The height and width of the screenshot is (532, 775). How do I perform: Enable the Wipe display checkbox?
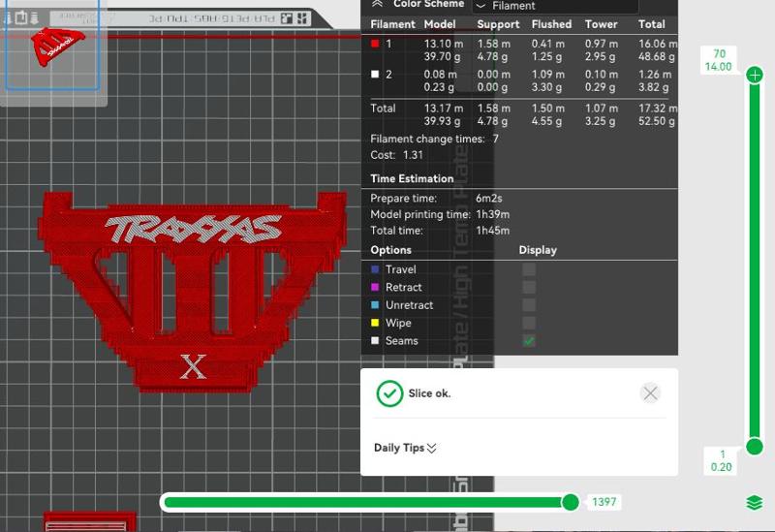point(529,323)
